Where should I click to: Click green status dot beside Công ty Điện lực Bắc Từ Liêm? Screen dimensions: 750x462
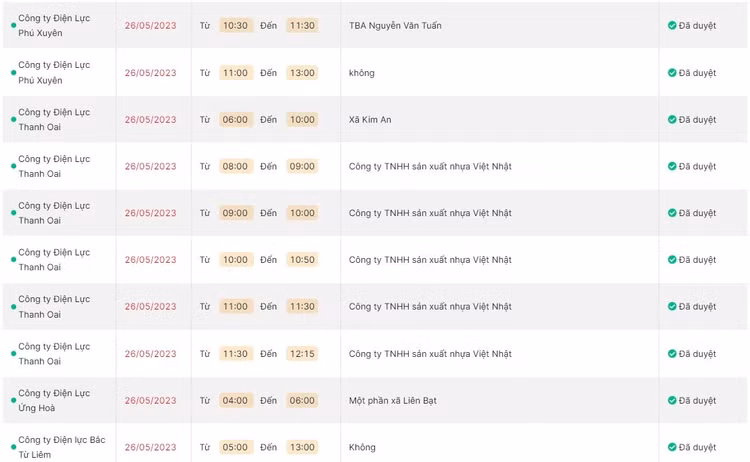point(13,448)
